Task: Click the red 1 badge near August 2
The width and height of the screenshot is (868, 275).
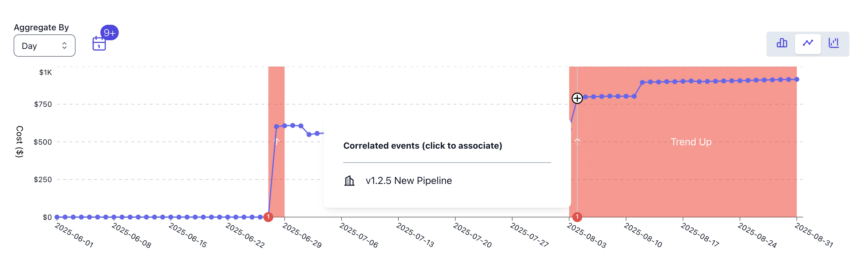Action: point(577,217)
